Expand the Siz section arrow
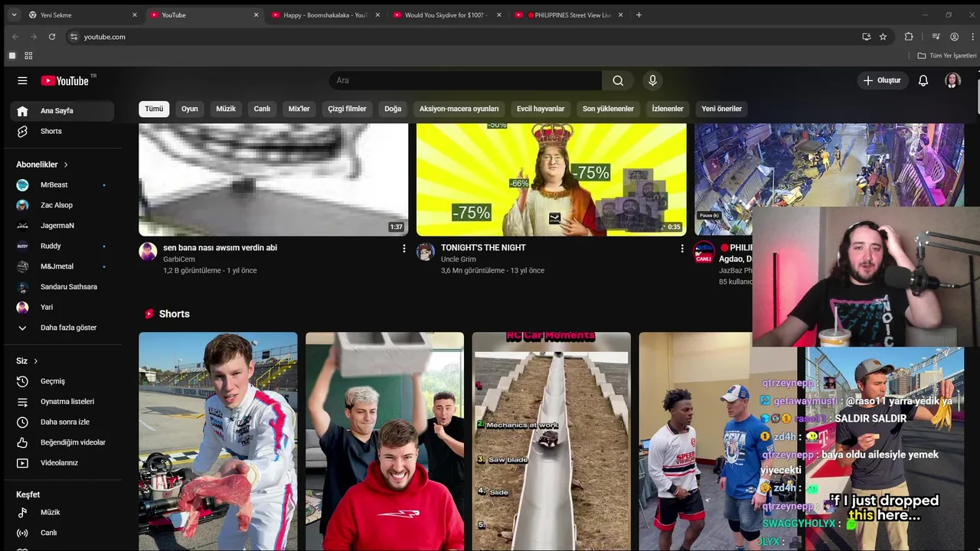This screenshot has height=551, width=980. click(x=35, y=361)
